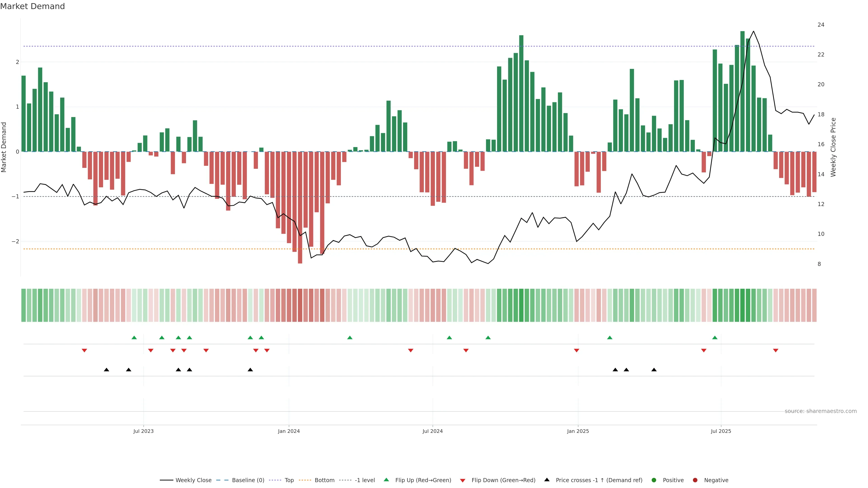Click the Flip Down red triangle legend icon

tap(463, 480)
